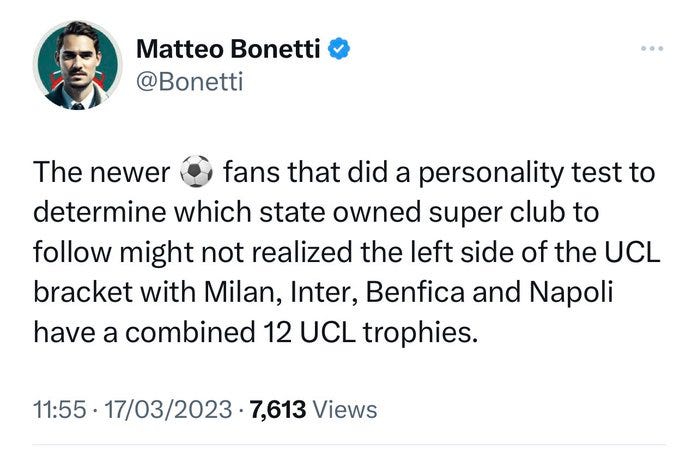The image size is (680, 450).
Task: Click the word Benfica in the tweet
Action: (416, 292)
